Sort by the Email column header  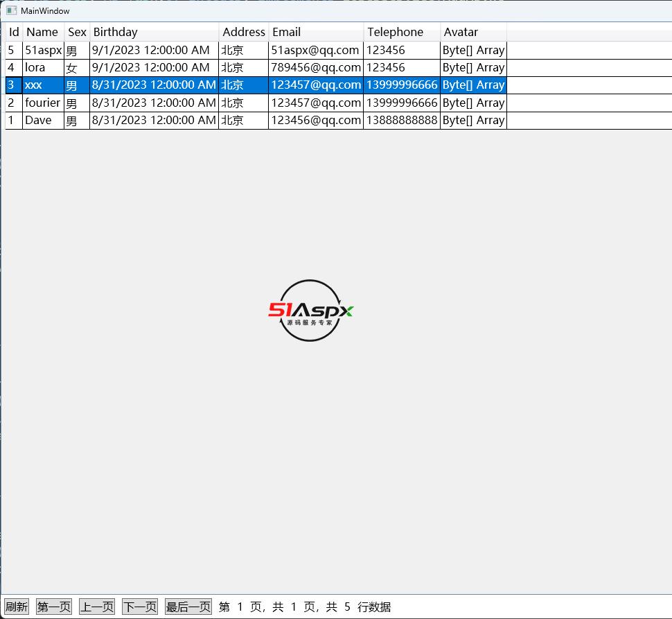(x=315, y=32)
